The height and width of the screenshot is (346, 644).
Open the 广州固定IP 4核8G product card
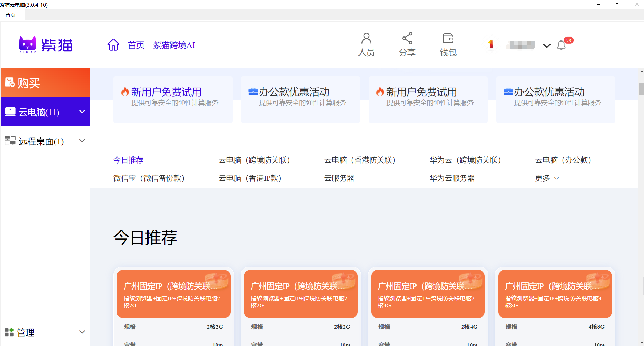tap(555, 294)
